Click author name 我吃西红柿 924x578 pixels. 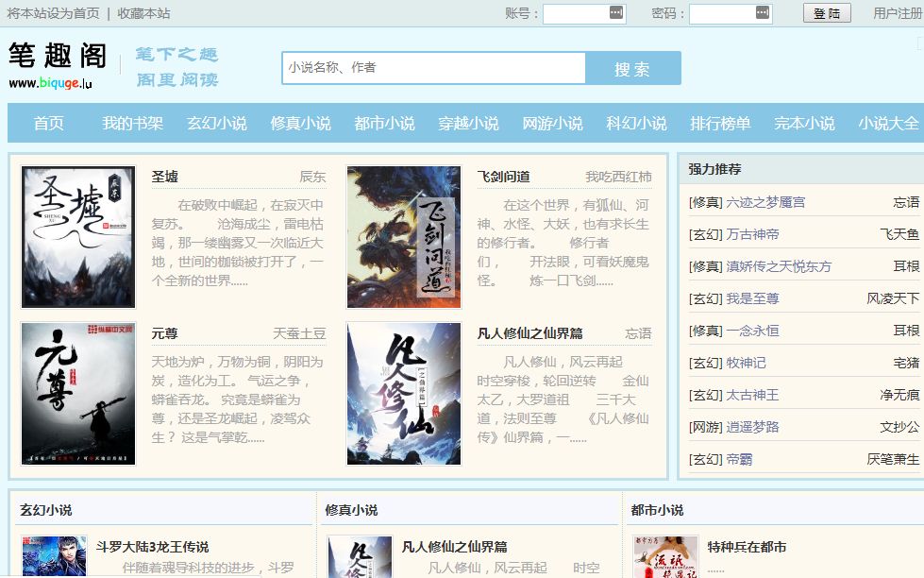coord(618,177)
